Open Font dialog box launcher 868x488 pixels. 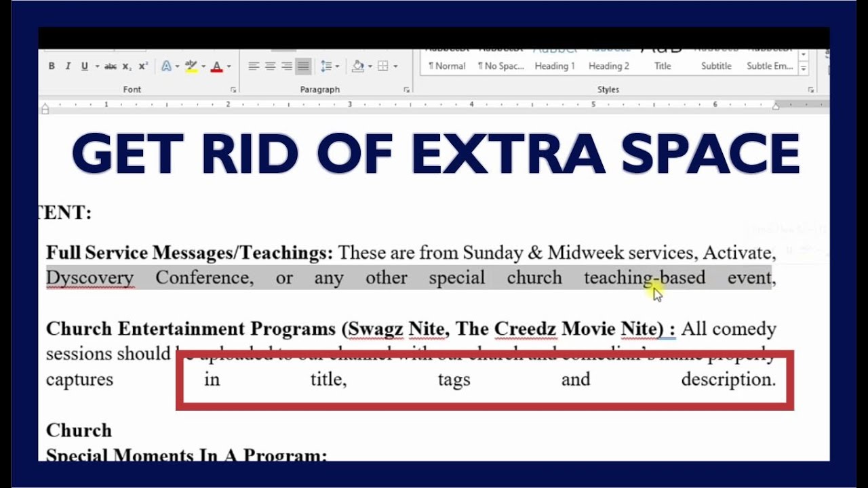pos(233,89)
